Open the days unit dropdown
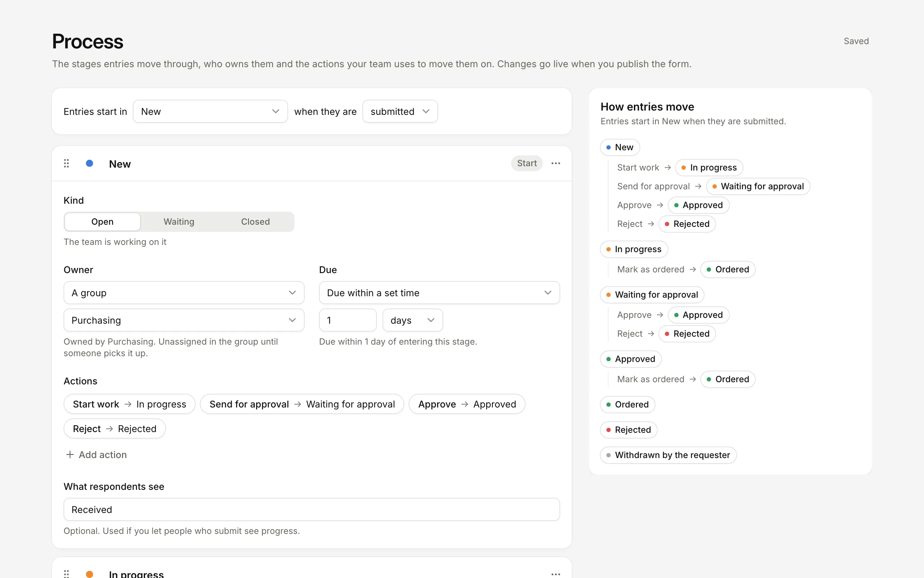924x578 pixels. pyautogui.click(x=412, y=320)
